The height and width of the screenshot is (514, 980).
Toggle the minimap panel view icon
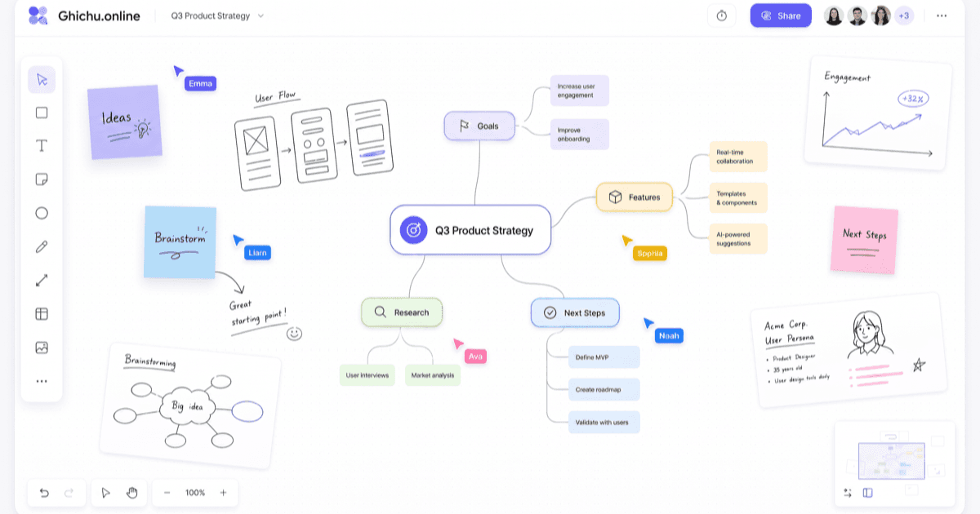pos(868,493)
